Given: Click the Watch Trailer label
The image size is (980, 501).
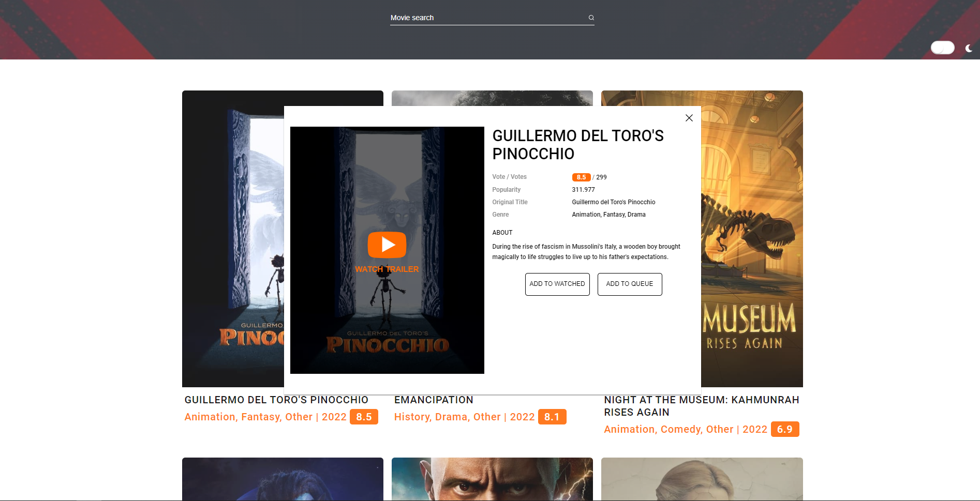Looking at the screenshot, I should coord(387,269).
